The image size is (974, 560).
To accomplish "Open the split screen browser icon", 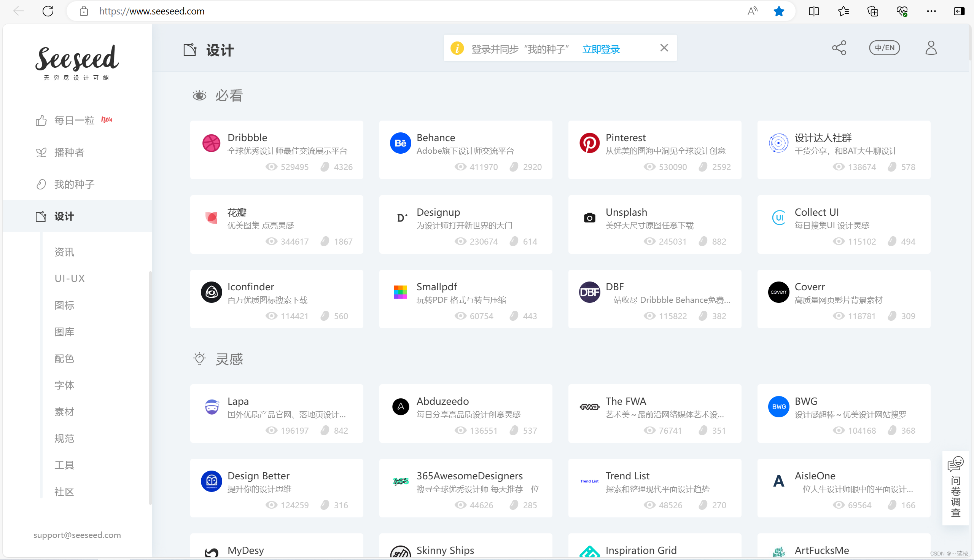I will pos(814,11).
